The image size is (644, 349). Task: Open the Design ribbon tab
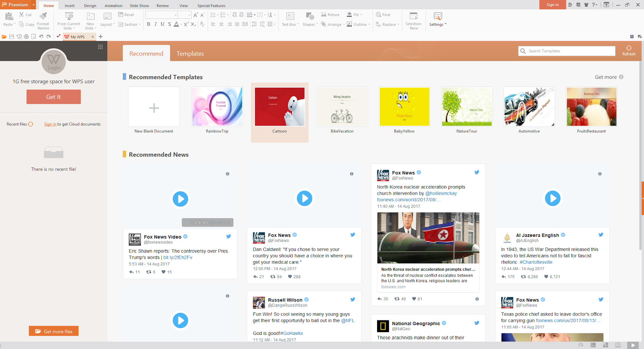[90, 6]
